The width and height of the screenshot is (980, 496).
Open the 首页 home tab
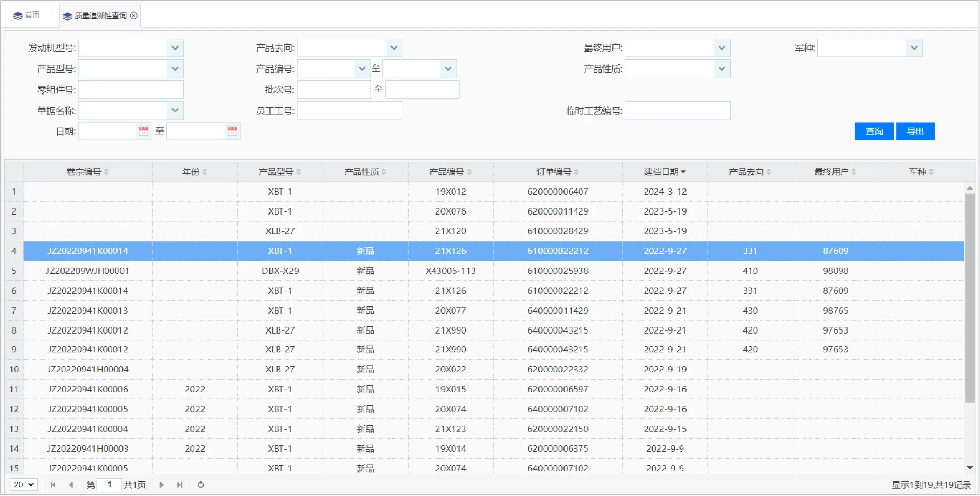tap(26, 15)
